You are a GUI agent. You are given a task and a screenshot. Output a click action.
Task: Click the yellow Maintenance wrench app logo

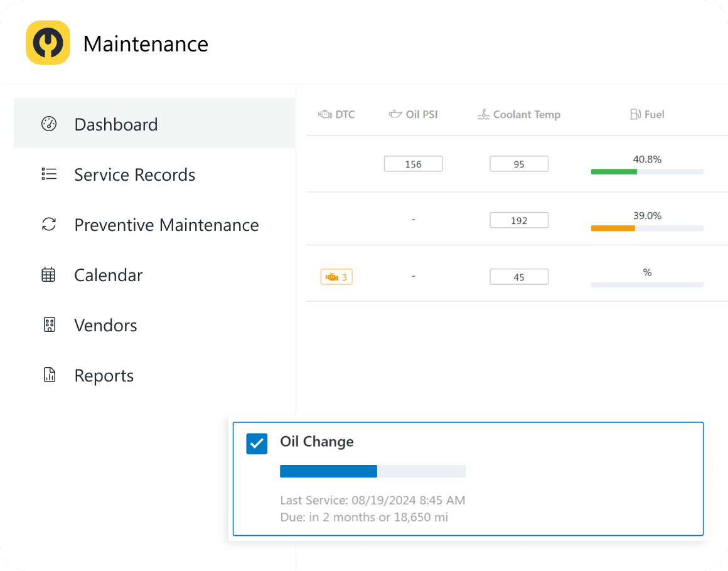(48, 43)
